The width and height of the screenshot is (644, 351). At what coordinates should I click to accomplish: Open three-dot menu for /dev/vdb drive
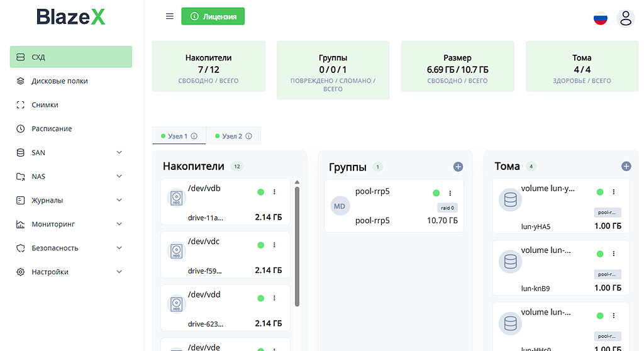(274, 192)
